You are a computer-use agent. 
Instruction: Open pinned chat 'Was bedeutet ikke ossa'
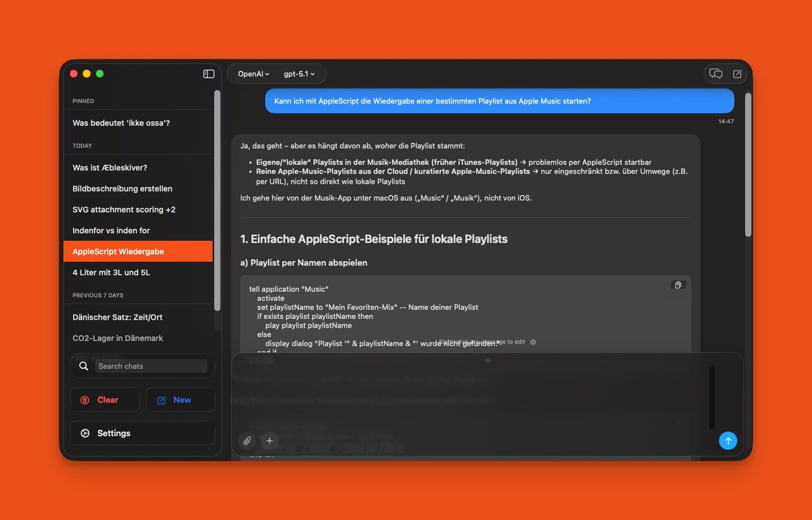121,123
